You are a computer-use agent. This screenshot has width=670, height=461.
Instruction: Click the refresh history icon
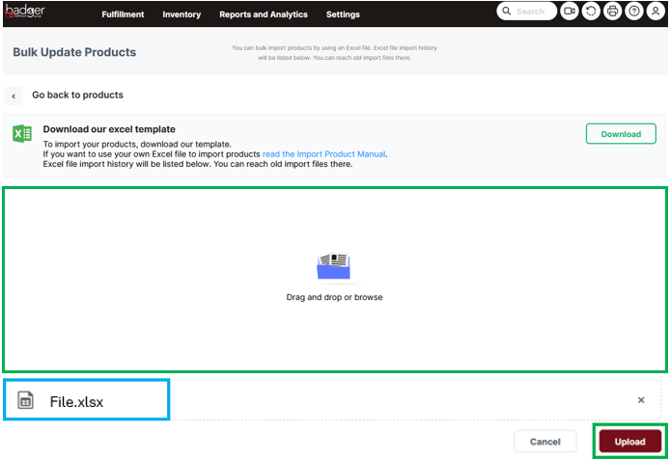[591, 12]
